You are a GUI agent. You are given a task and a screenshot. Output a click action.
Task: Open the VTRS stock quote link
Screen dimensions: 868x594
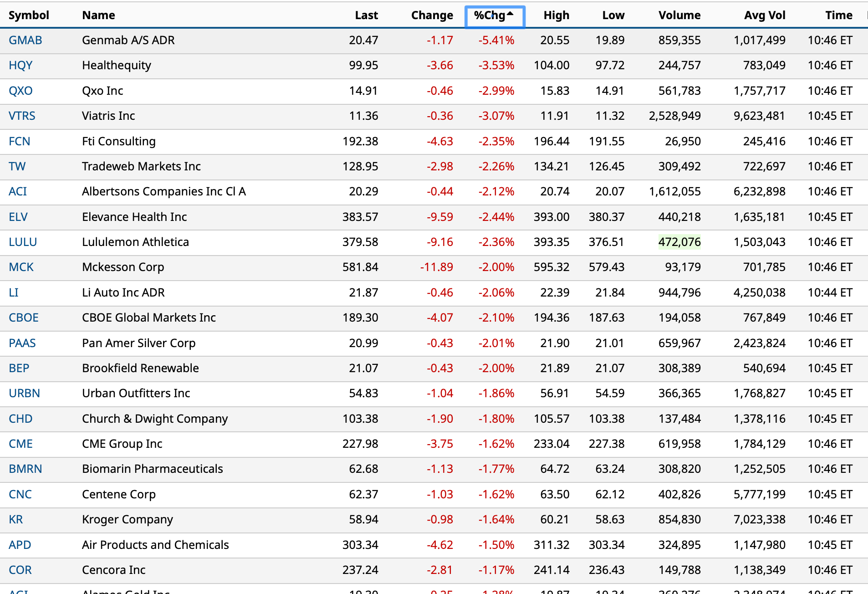coord(22,116)
